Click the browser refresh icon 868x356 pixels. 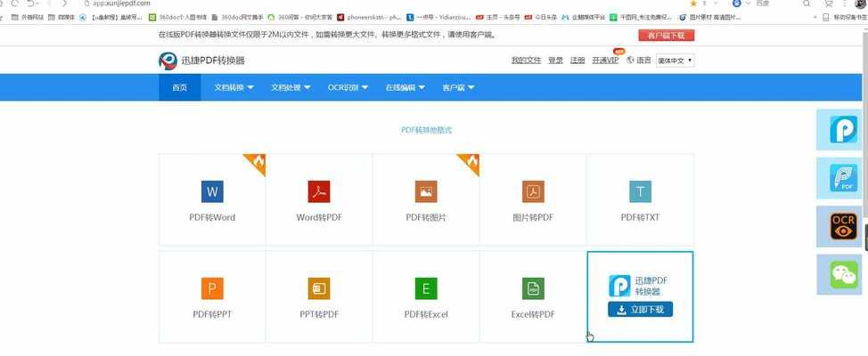(x=15, y=4)
